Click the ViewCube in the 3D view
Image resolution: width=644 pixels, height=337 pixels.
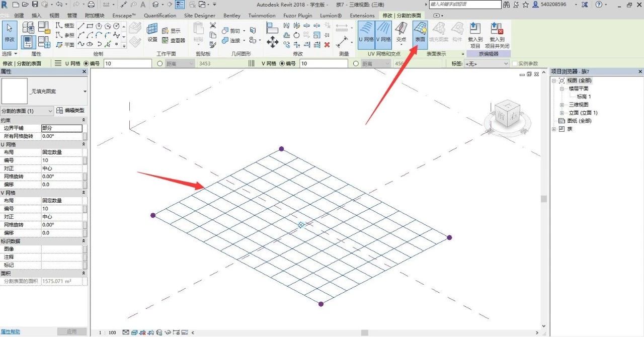pos(507,115)
